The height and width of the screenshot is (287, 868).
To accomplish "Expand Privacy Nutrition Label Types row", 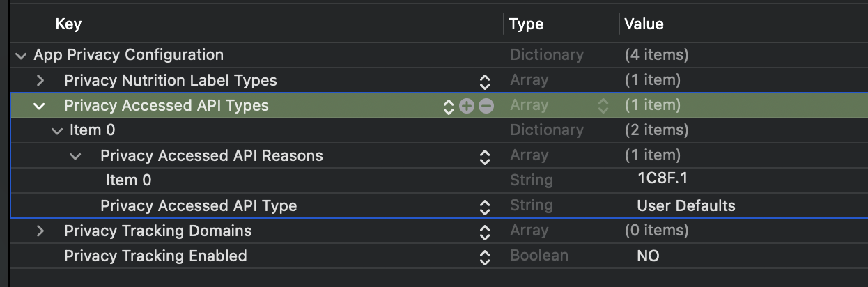I will coord(40,80).
